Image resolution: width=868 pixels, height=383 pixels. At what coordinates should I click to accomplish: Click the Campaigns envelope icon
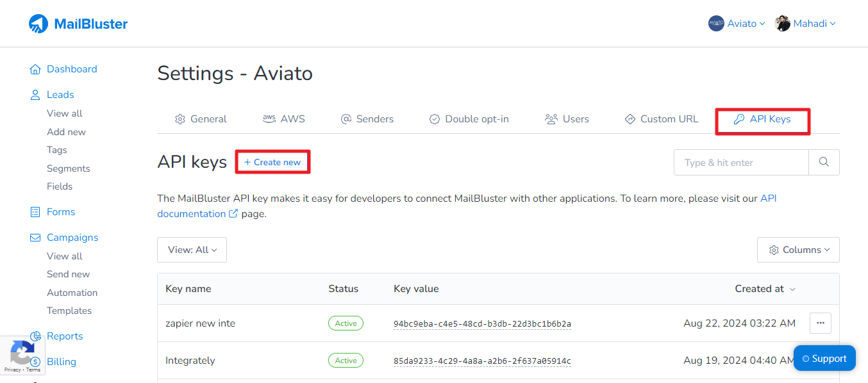35,238
